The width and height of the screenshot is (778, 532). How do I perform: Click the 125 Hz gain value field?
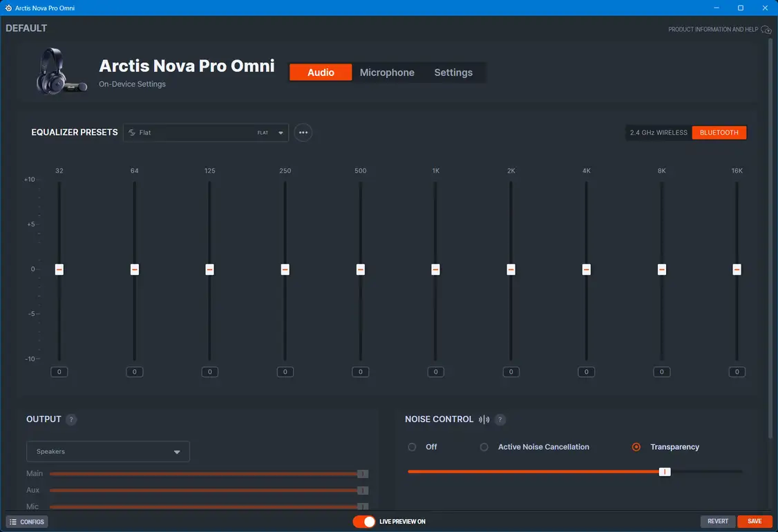[210, 372]
